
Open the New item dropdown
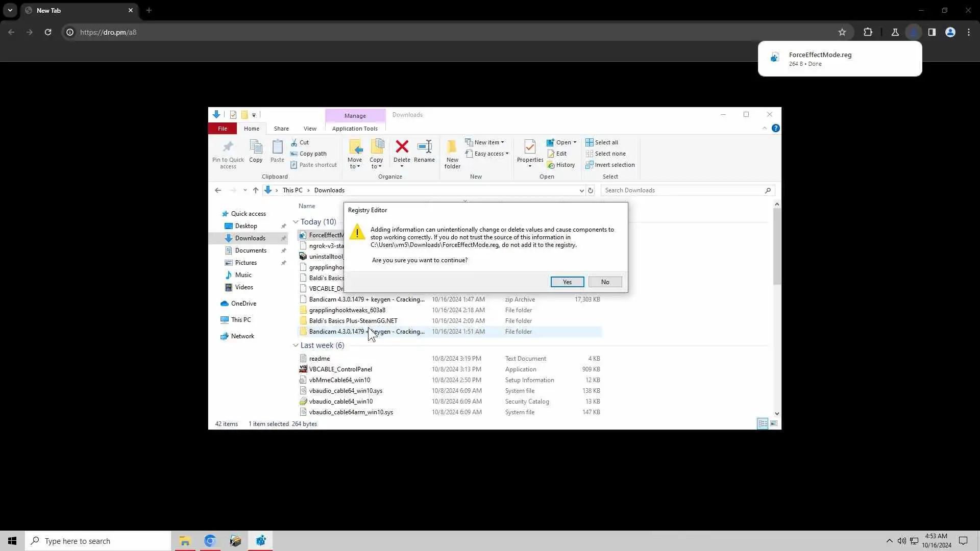[x=485, y=142]
